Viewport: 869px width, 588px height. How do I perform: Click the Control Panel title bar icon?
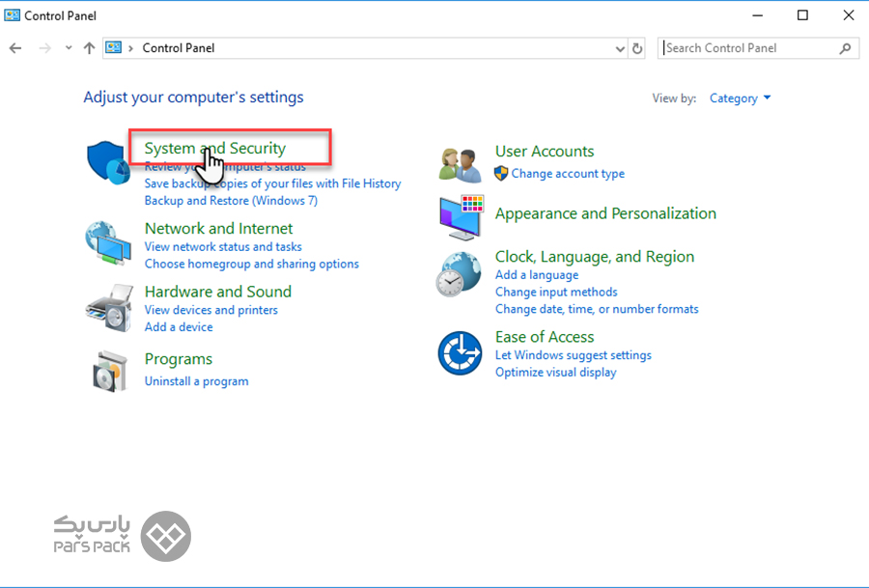point(13,14)
